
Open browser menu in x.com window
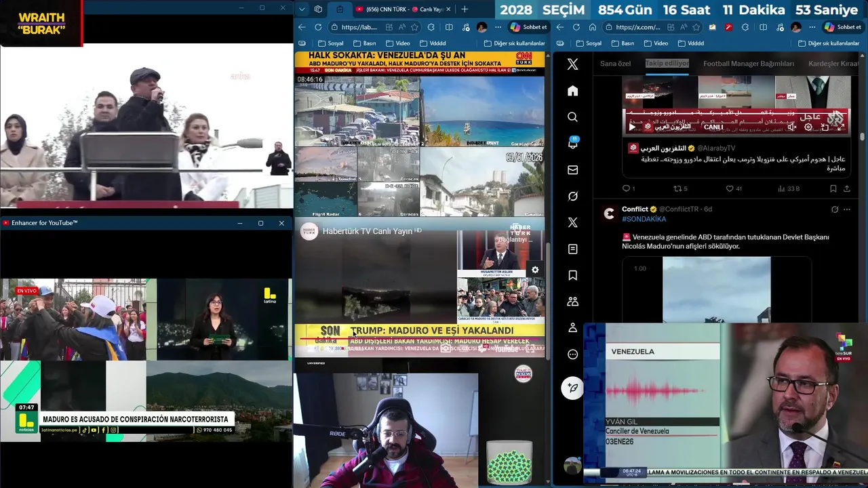tap(812, 27)
